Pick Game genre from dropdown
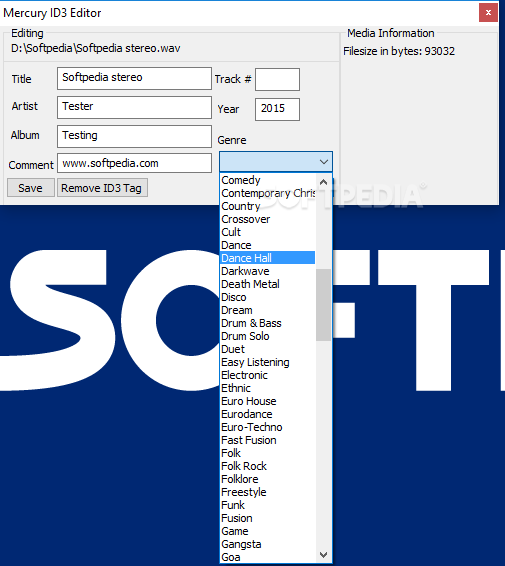 point(268,531)
